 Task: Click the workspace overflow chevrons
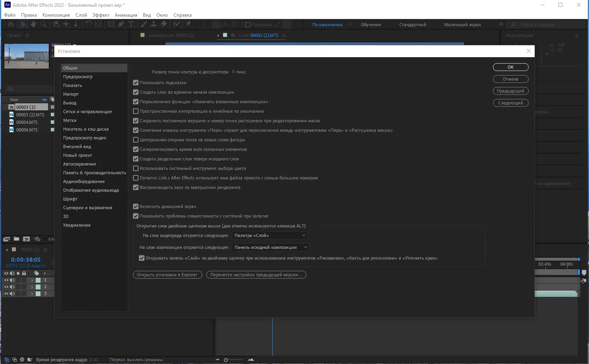point(501,24)
